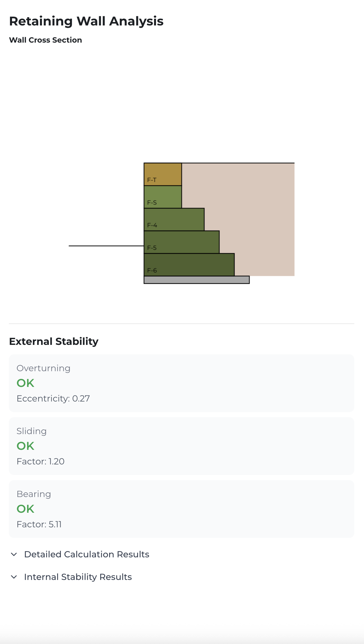Image resolution: width=364 pixels, height=644 pixels.
Task: Expand the Detailed Calculation Results section
Action: (x=87, y=554)
